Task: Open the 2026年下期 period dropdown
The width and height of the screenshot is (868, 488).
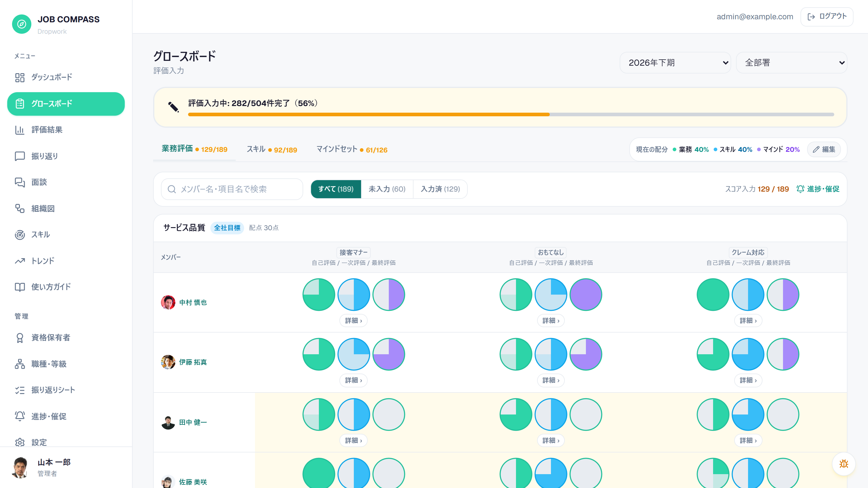Action: tap(675, 63)
